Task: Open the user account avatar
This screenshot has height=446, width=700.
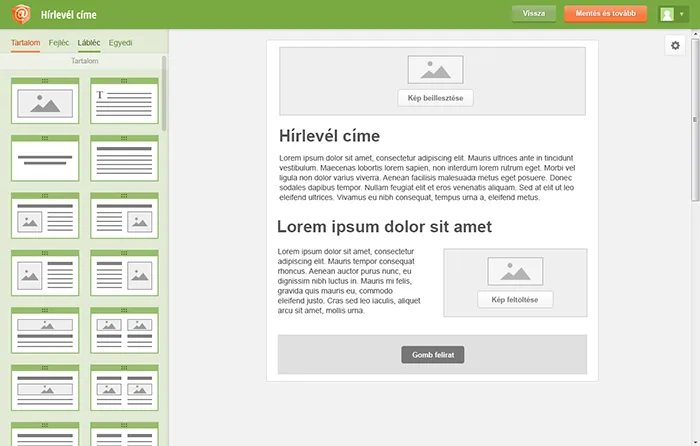Action: pos(667,14)
